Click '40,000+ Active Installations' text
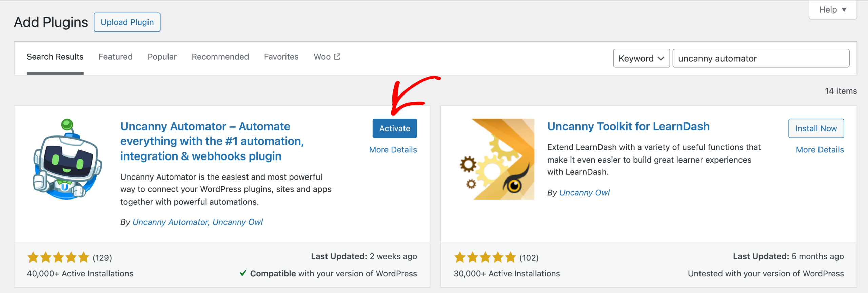Screen dimensions: 868x293 pos(80,273)
